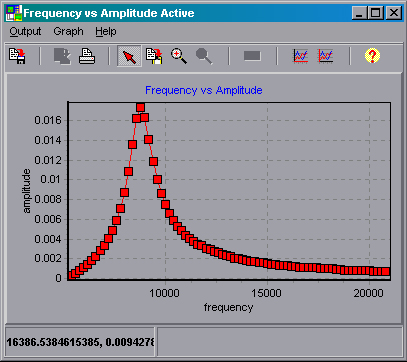
Task: Click the grayed-out zoom out magnifier
Action: pyautogui.click(x=204, y=56)
